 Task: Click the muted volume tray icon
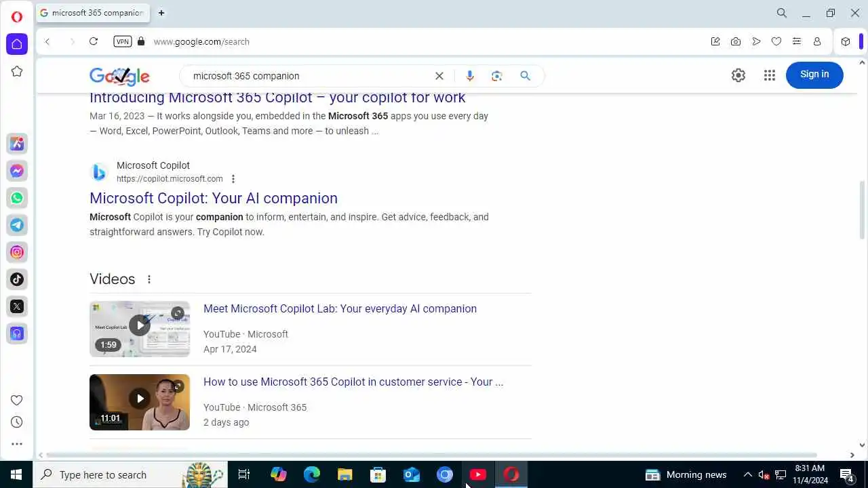point(764,474)
